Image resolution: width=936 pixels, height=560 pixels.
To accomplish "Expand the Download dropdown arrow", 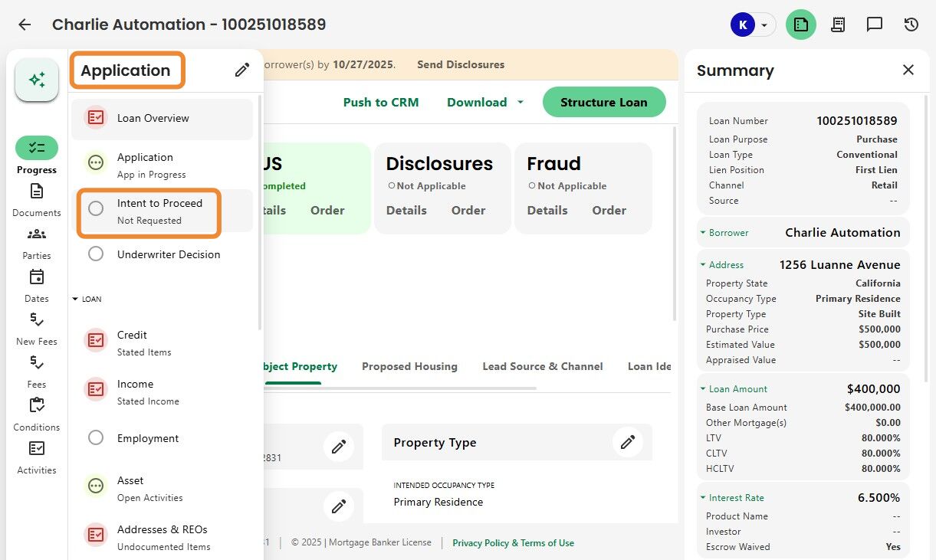I will tap(521, 102).
